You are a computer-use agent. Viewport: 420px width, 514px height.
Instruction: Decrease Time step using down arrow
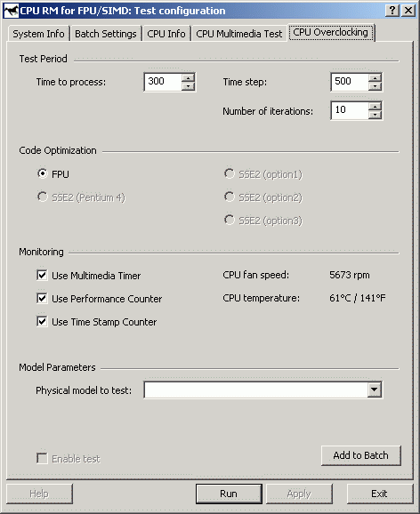(375, 86)
